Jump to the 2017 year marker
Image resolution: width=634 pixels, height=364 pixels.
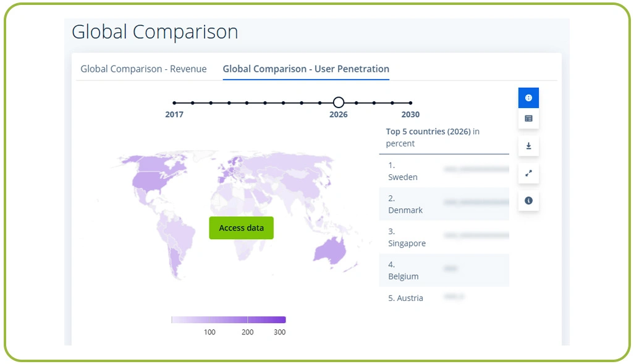click(x=174, y=103)
